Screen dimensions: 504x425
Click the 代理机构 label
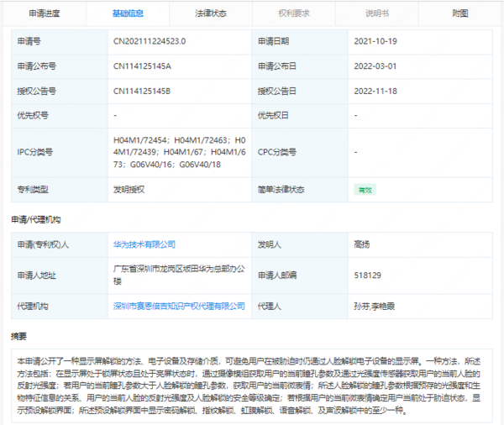click(x=33, y=306)
